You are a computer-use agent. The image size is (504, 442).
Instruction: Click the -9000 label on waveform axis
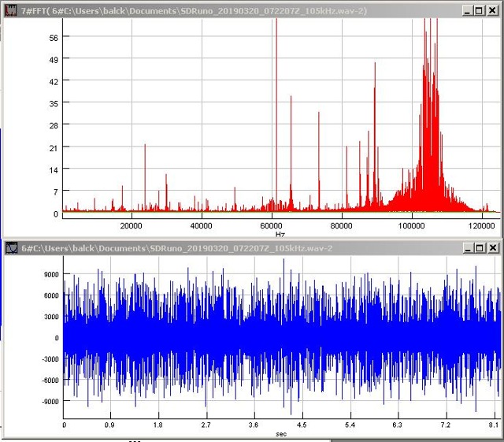tap(50, 402)
